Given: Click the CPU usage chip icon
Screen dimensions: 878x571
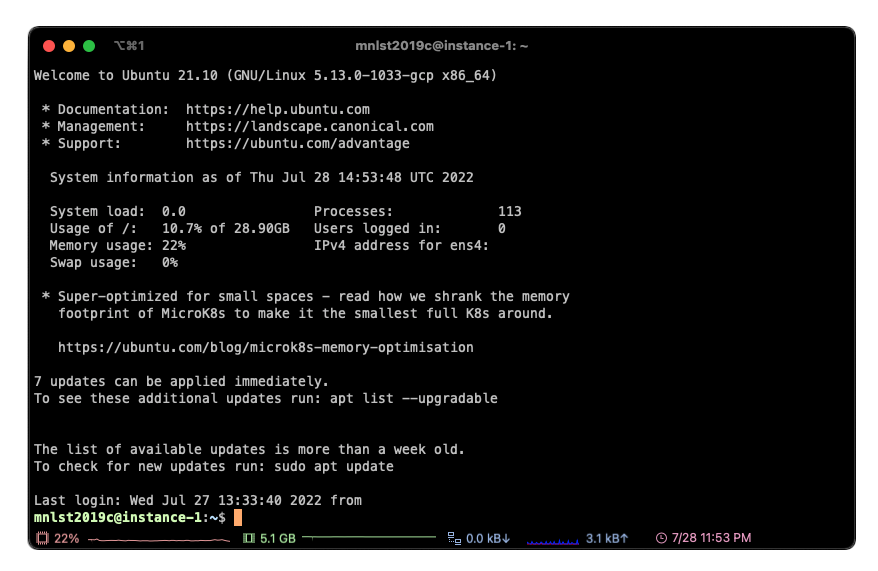Looking at the screenshot, I should pos(42,539).
